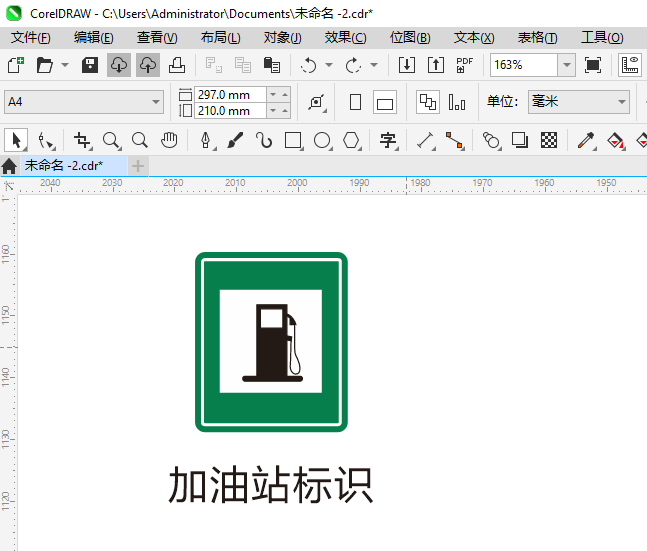Click the 163% zoom level field
This screenshot has height=551, width=647.
[x=524, y=65]
